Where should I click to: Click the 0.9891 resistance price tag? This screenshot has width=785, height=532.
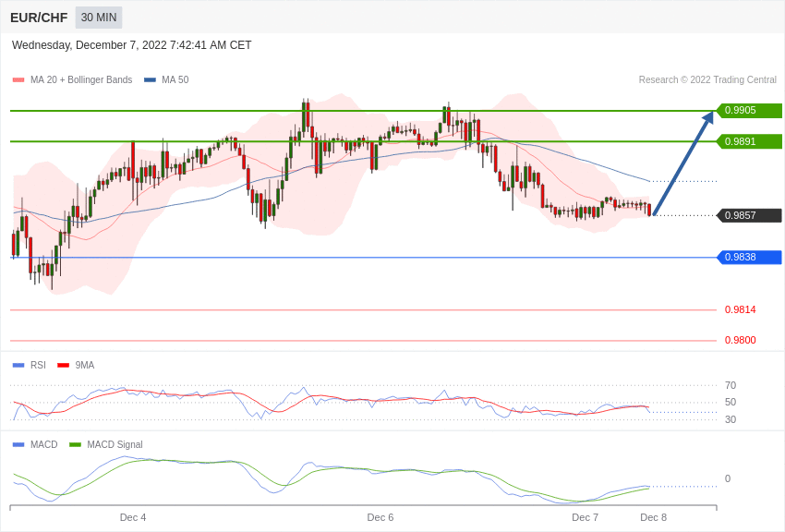pos(749,141)
